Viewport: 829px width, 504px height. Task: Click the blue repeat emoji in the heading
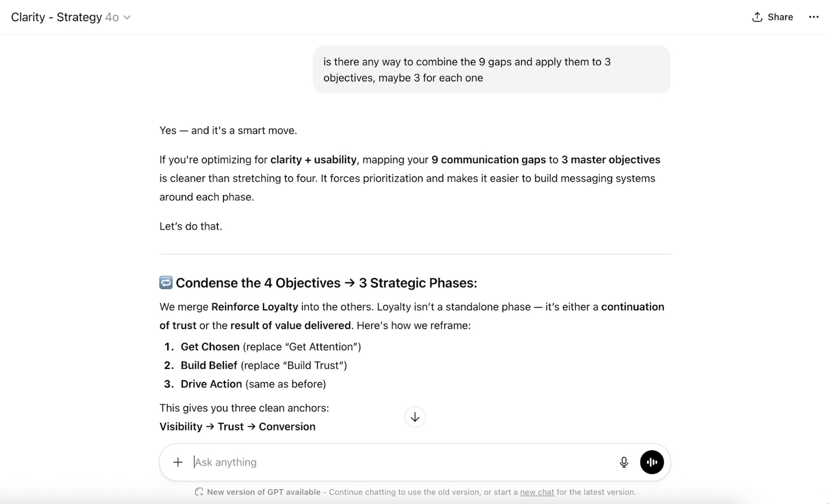(x=166, y=283)
